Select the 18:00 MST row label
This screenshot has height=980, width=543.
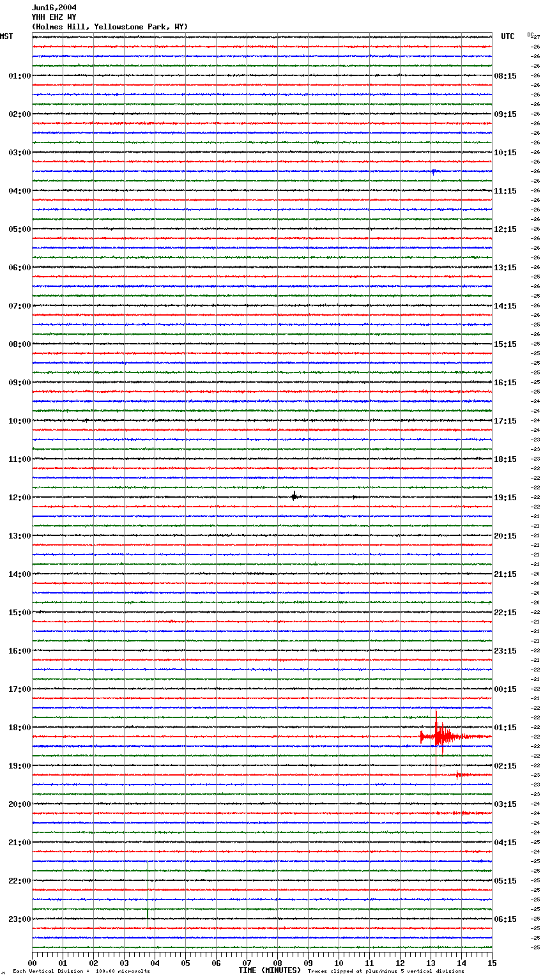pyautogui.click(x=20, y=728)
